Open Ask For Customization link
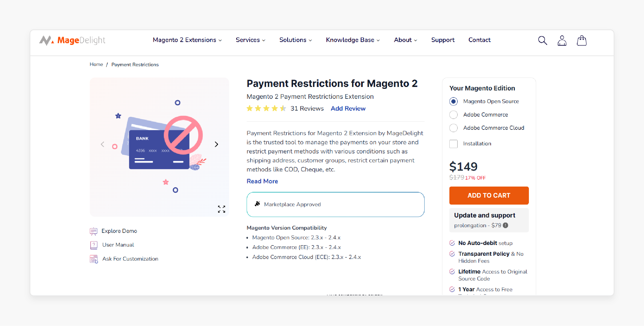 click(x=130, y=259)
